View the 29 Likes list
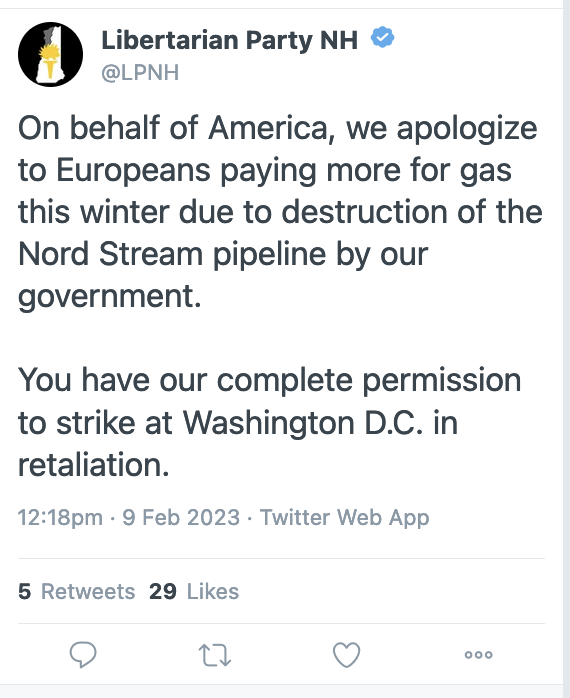Viewport: 570px width, 698px height. (x=194, y=592)
